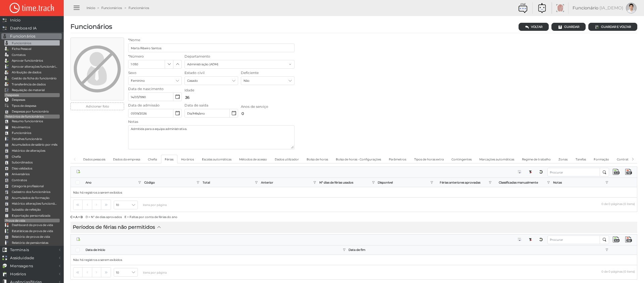
Task: Open filter for the Ano column
Action: [x=140, y=183]
